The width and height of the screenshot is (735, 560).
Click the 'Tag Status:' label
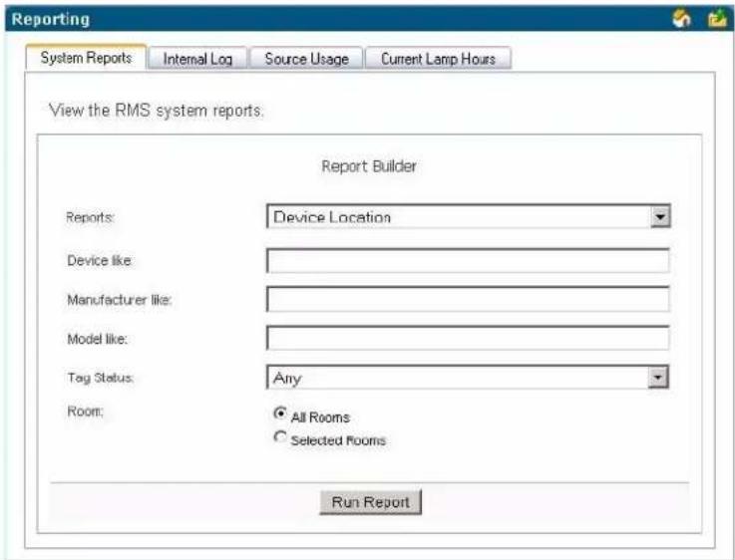[101, 378]
